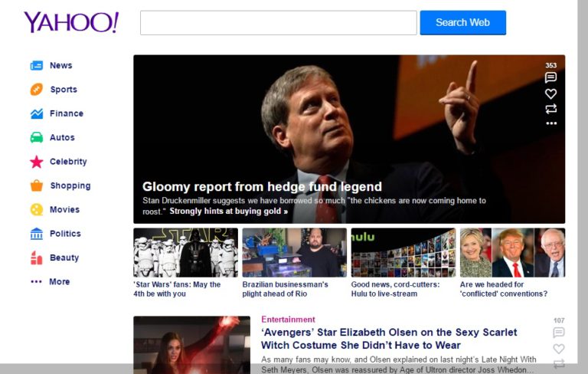Click the Beauty lipstick icon
The width and height of the screenshot is (588, 374).
click(x=37, y=258)
